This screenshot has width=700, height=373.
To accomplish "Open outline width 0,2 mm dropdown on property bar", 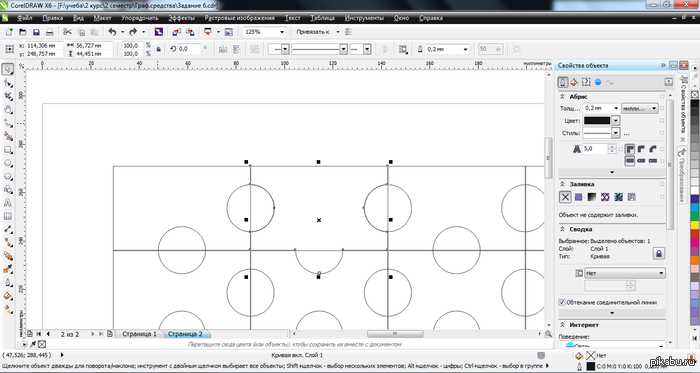I will tap(466, 49).
